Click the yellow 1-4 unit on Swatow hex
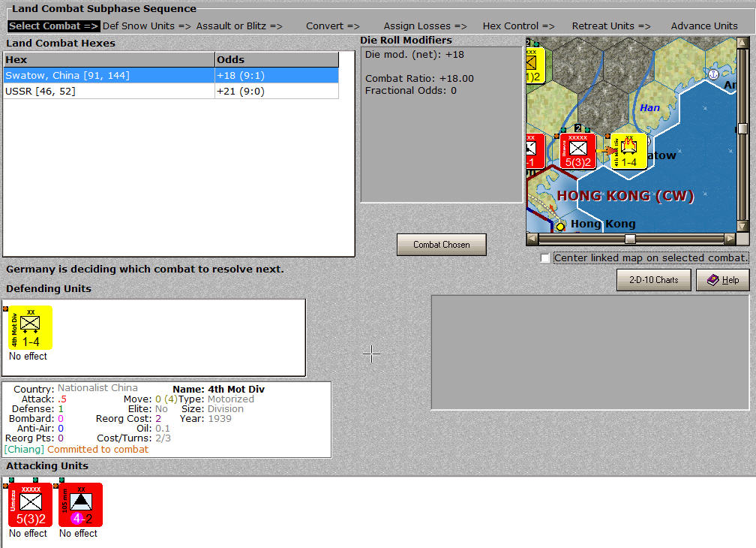 (628, 151)
